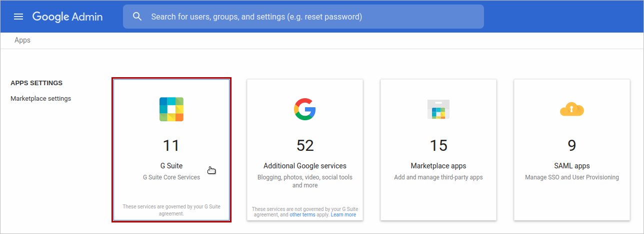Click the 52 services count
The height and width of the screenshot is (234, 644).
click(x=305, y=145)
